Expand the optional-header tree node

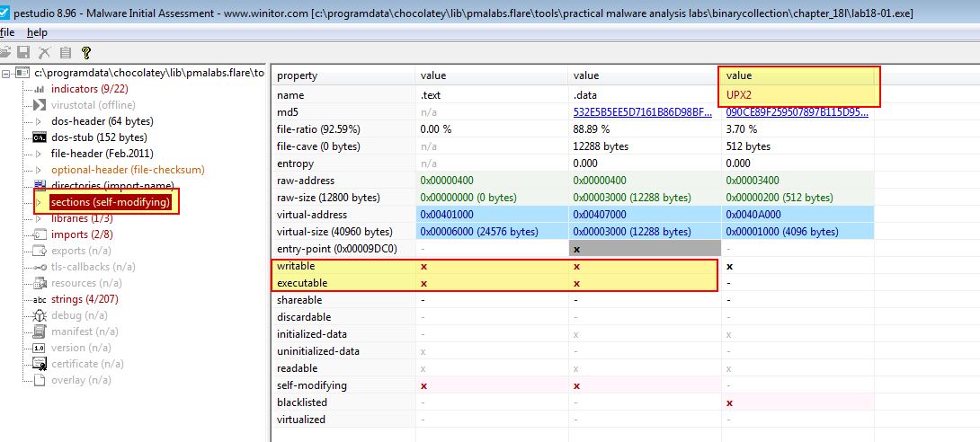(x=39, y=170)
